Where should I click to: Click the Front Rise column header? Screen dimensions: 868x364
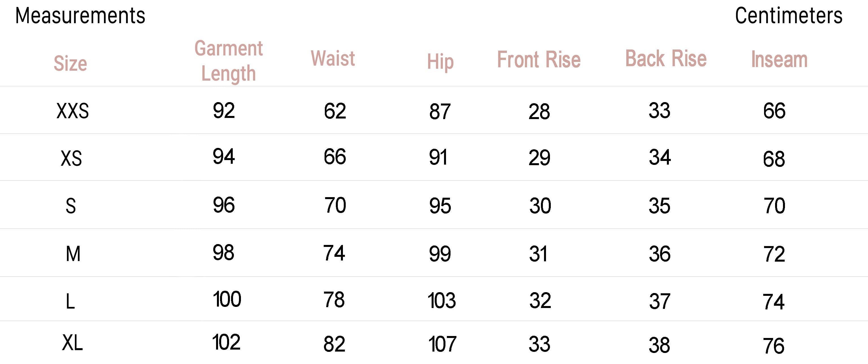click(539, 60)
